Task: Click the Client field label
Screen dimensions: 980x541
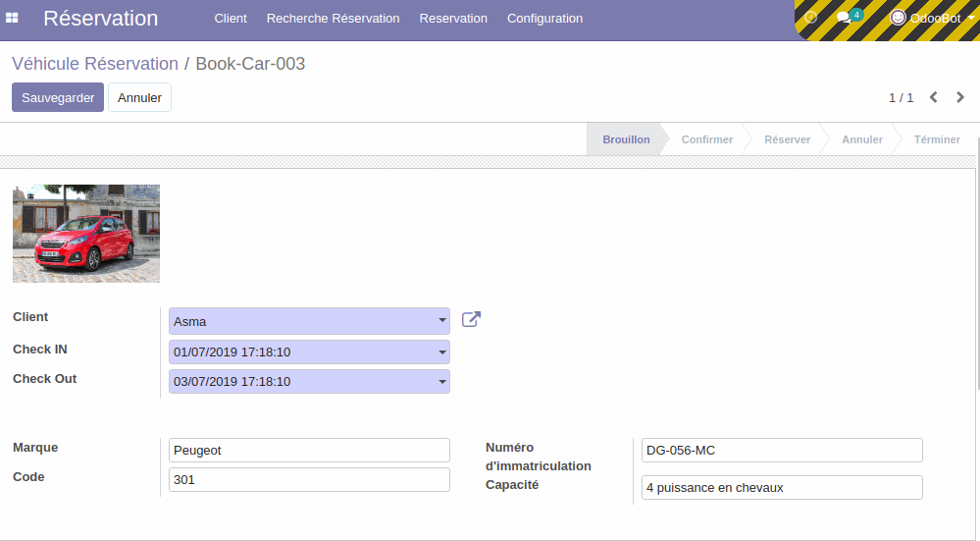Action: [x=30, y=317]
